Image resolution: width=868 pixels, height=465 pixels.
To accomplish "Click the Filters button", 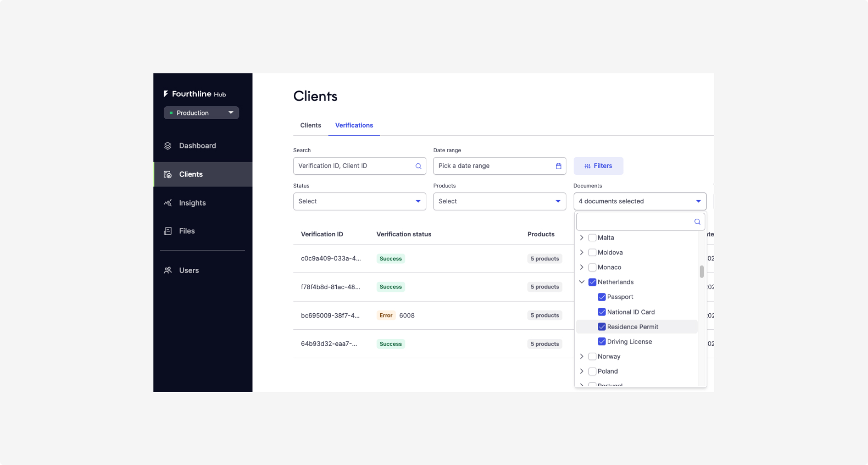I will point(598,166).
